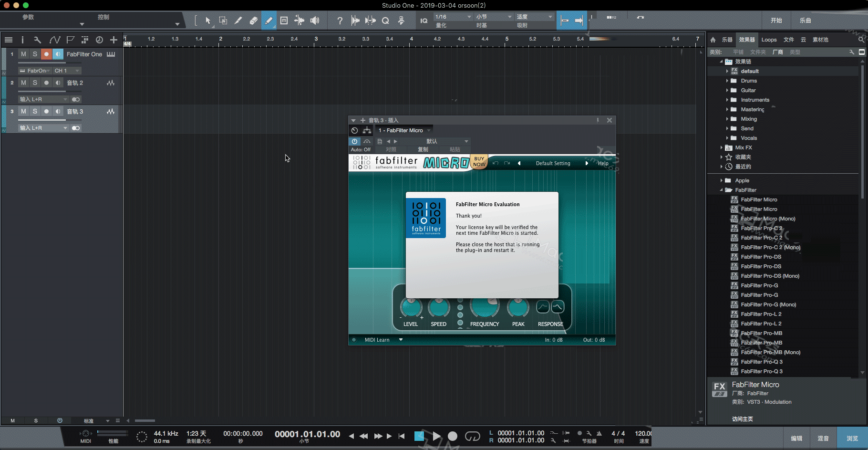
Task: Solo 音轨 3
Action: click(35, 111)
